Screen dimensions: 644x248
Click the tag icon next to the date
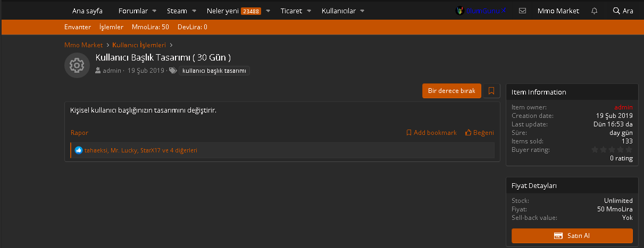click(x=173, y=71)
